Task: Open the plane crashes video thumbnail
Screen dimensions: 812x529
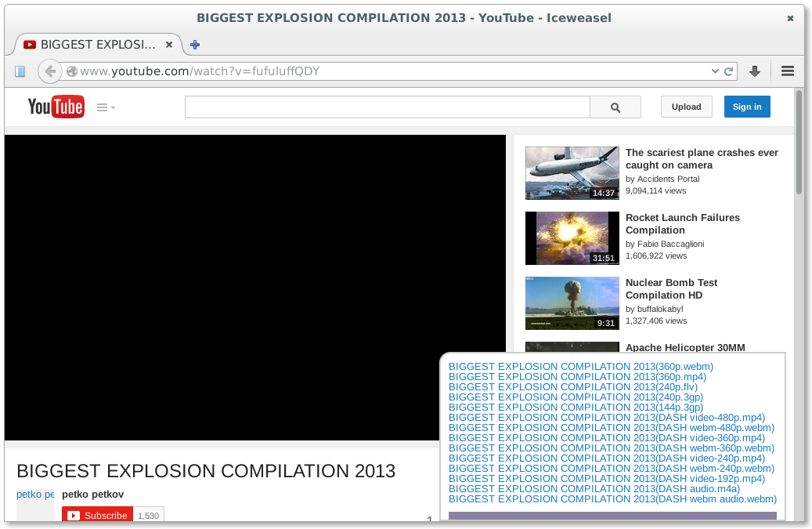Action: (572, 173)
